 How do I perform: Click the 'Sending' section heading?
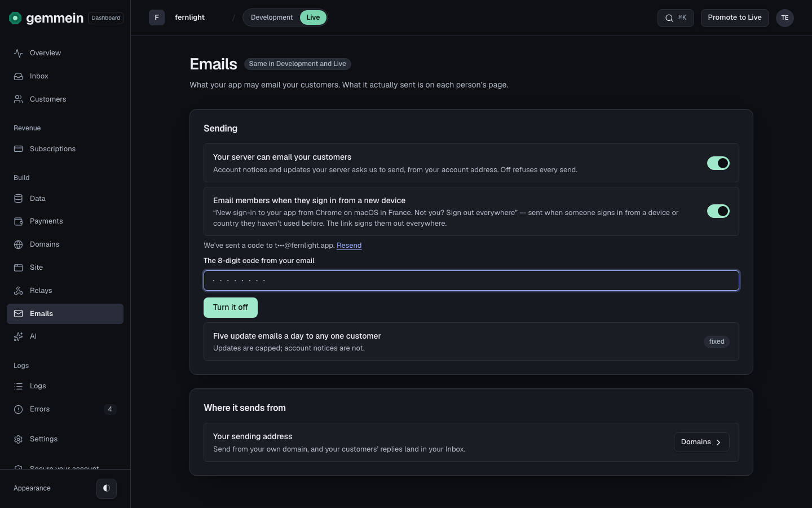220,128
